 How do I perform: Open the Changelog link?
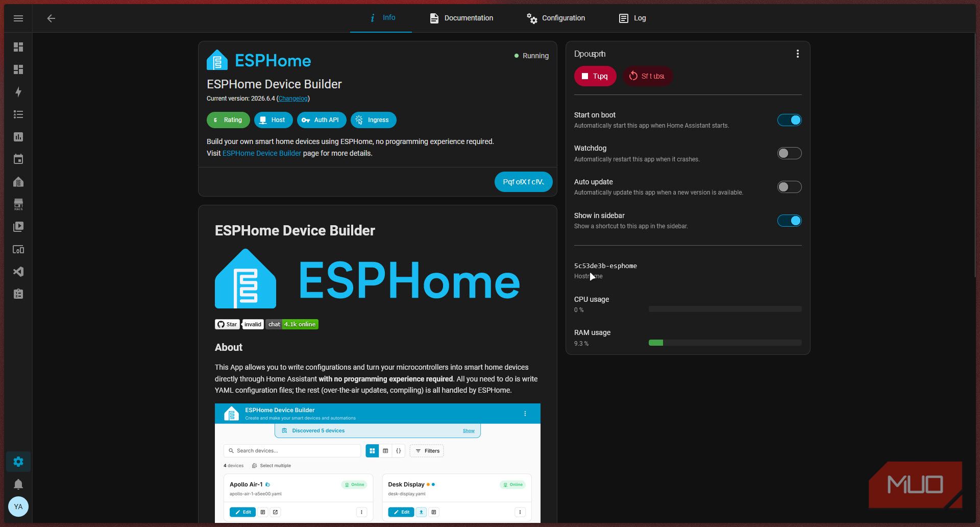(x=293, y=99)
